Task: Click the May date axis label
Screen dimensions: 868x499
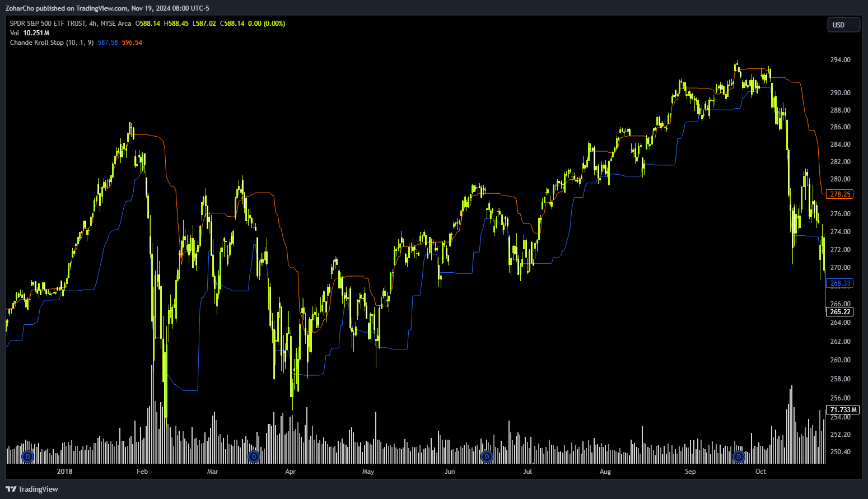Action: click(368, 472)
